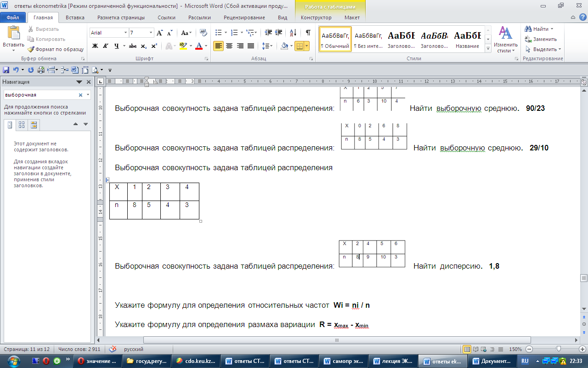
Task: Click the Quick Print icon
Action: [x=41, y=70]
